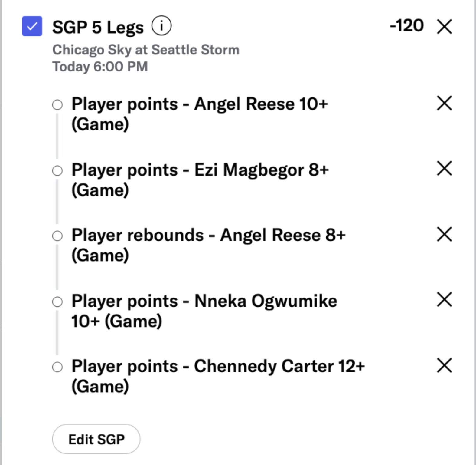
Task: Remove Angel Reese 10+ points leg
Action: [444, 103]
